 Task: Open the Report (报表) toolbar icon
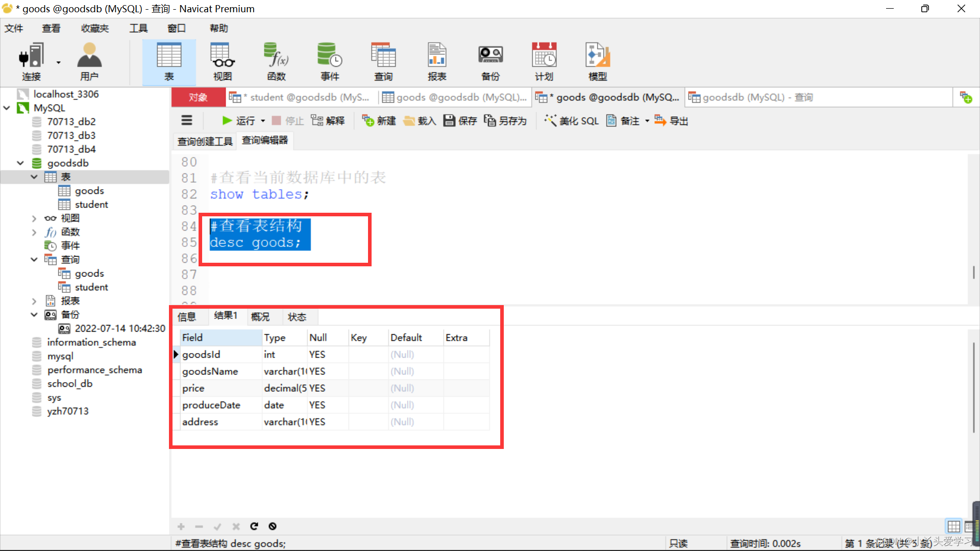pos(437,61)
